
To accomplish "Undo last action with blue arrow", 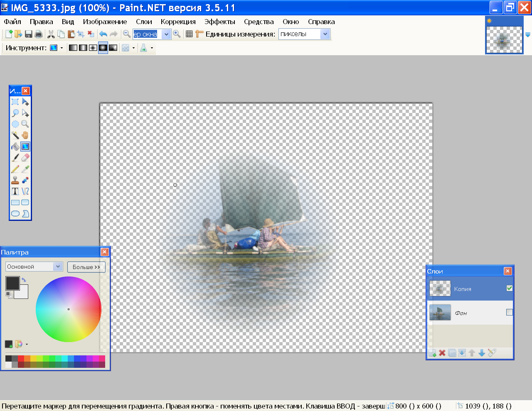I will pyautogui.click(x=103, y=34).
